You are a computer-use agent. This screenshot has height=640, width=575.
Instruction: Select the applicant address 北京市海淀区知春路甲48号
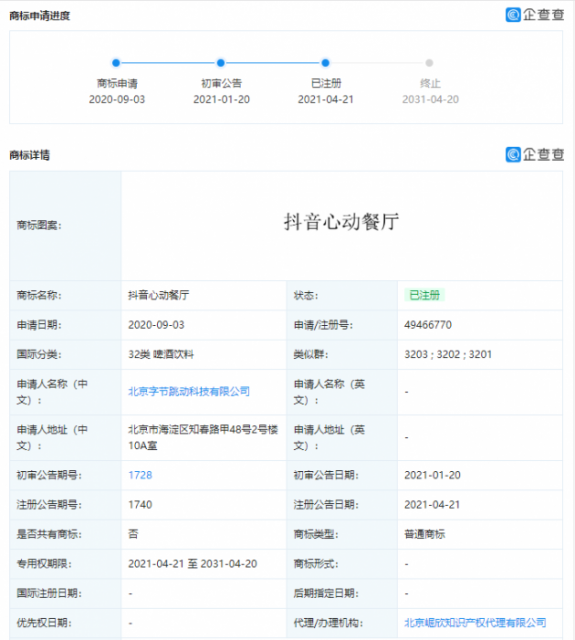203,437
